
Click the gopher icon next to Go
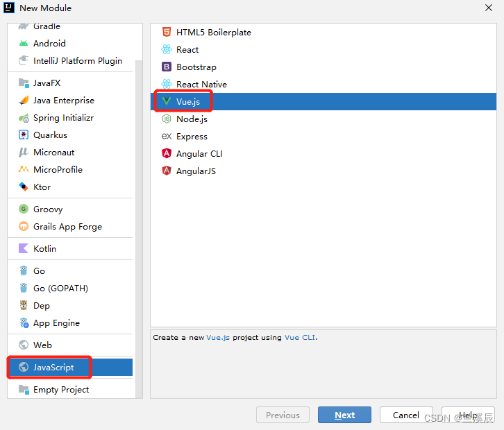click(24, 270)
